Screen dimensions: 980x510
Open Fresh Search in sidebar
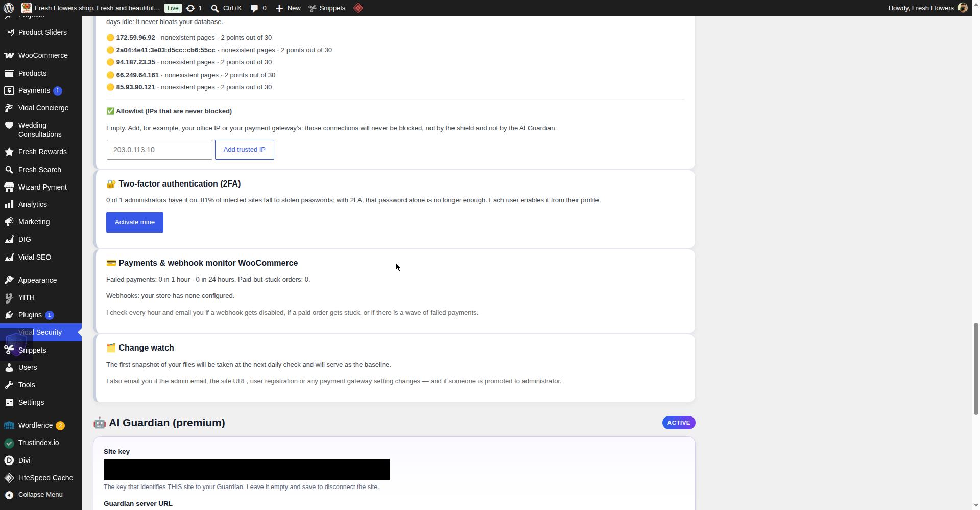(x=41, y=170)
